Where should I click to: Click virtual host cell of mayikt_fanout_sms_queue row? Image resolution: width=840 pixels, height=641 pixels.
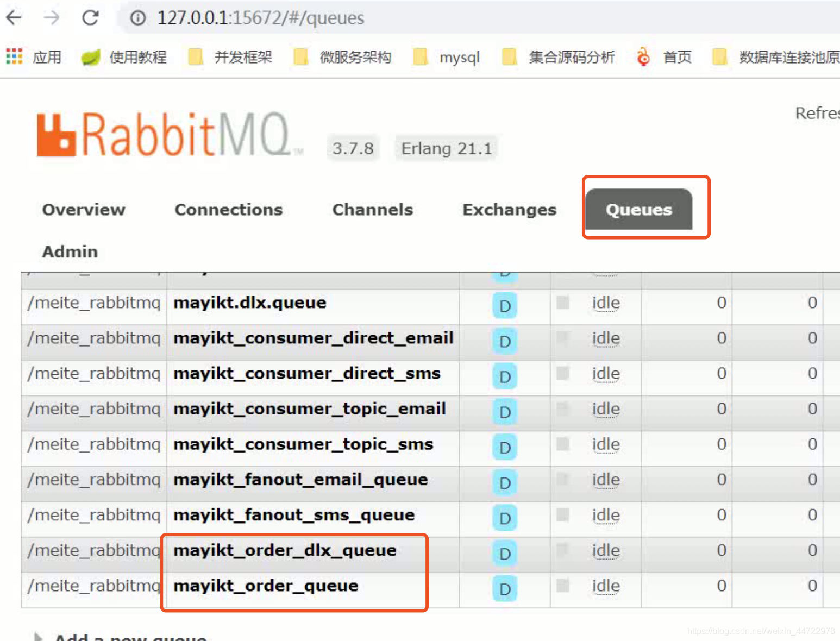click(94, 520)
